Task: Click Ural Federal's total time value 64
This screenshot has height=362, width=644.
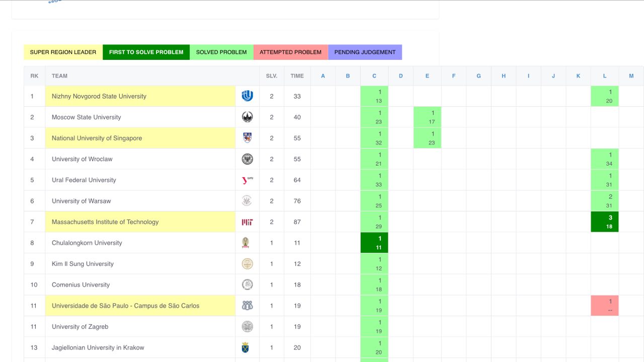Action: [x=297, y=180]
